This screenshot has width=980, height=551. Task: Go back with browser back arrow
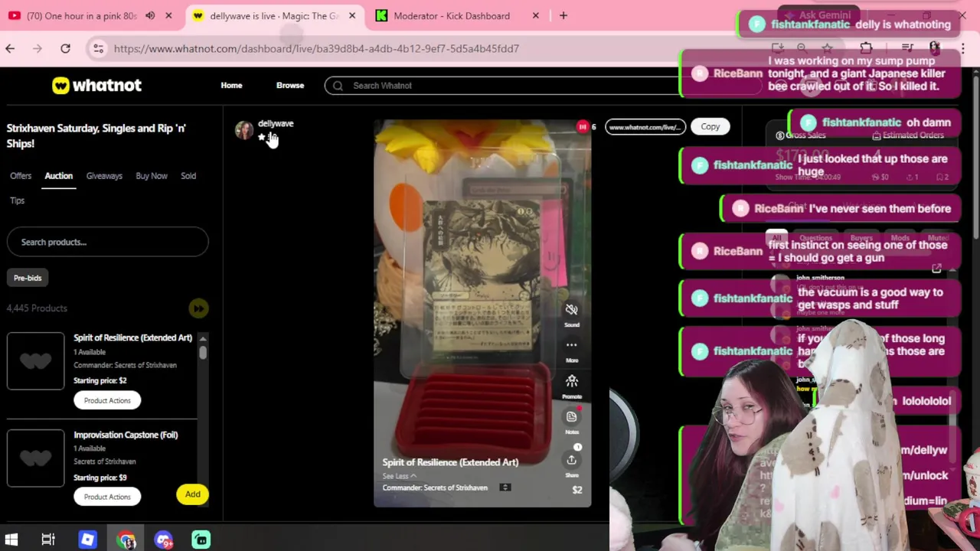(x=10, y=48)
